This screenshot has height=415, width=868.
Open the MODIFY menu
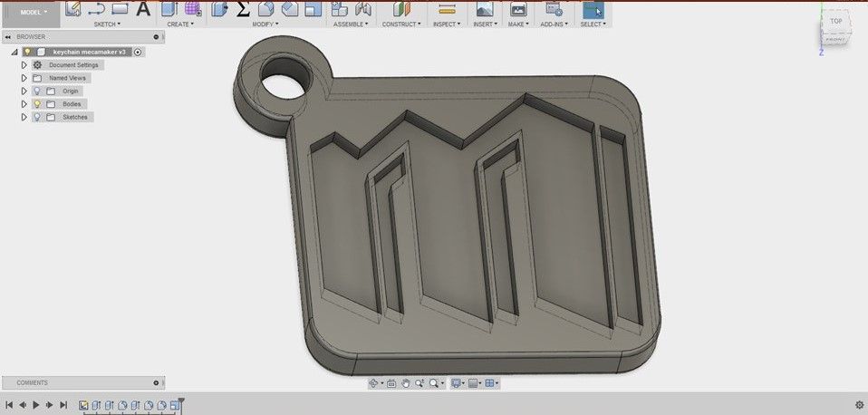(265, 24)
